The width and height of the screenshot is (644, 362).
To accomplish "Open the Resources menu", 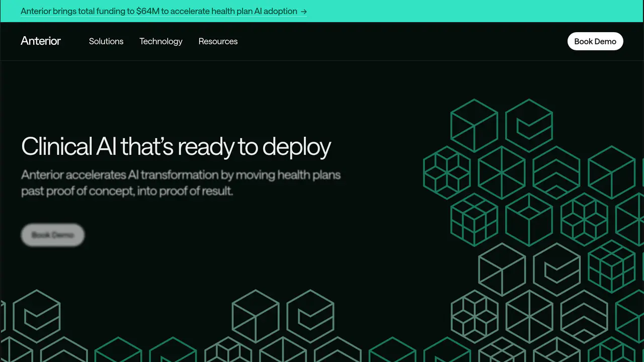I will pyautogui.click(x=218, y=41).
